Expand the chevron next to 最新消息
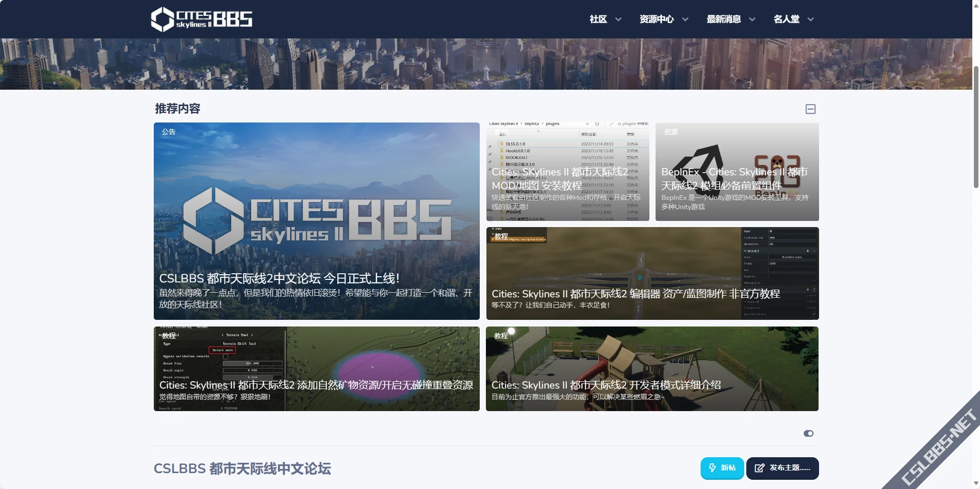This screenshot has height=489, width=980. point(752,19)
